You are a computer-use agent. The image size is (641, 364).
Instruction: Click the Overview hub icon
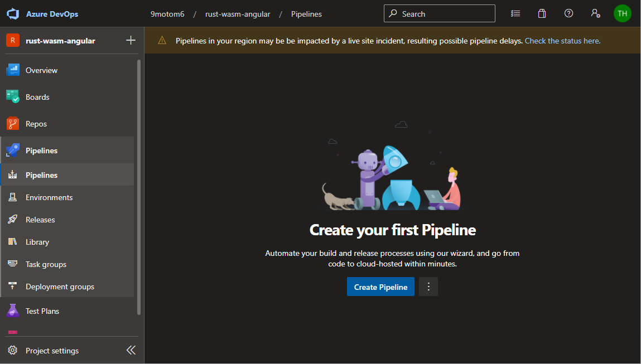click(x=13, y=70)
